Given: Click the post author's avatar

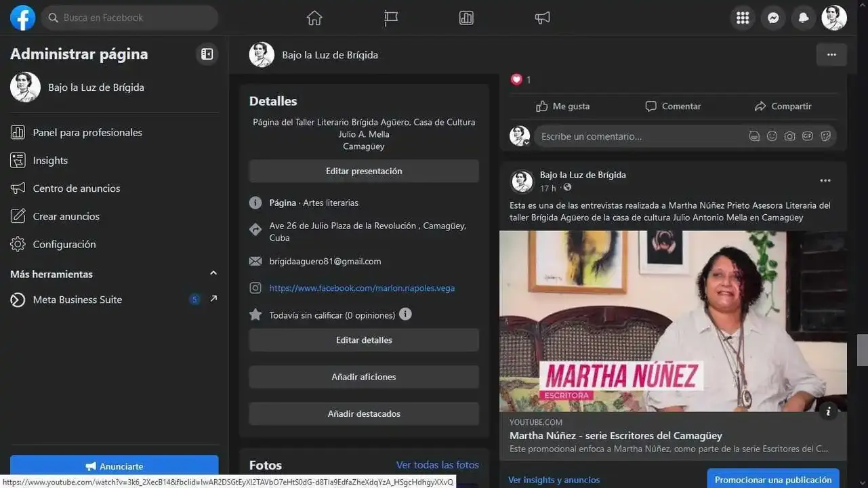Looking at the screenshot, I should coord(522,181).
